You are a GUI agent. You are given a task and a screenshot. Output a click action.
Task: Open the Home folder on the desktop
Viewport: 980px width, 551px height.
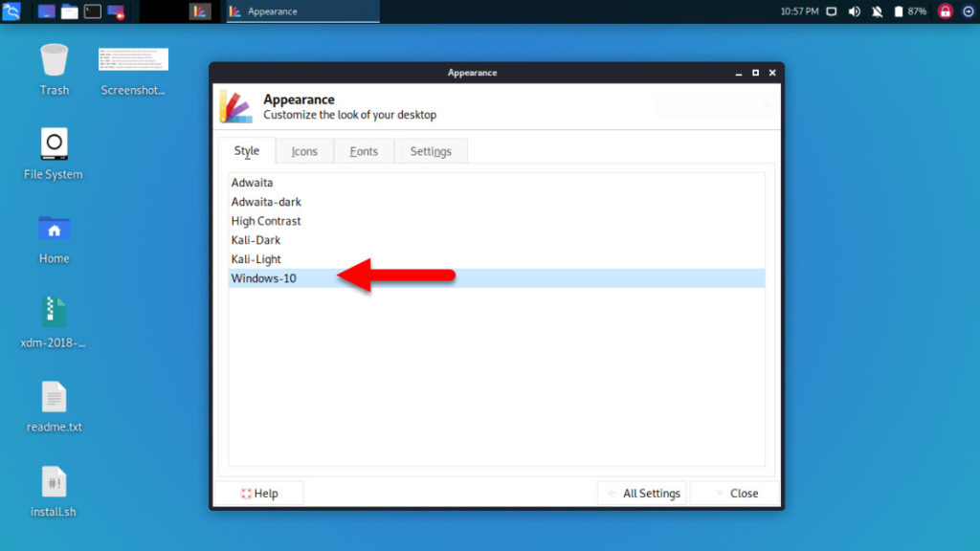click(54, 234)
